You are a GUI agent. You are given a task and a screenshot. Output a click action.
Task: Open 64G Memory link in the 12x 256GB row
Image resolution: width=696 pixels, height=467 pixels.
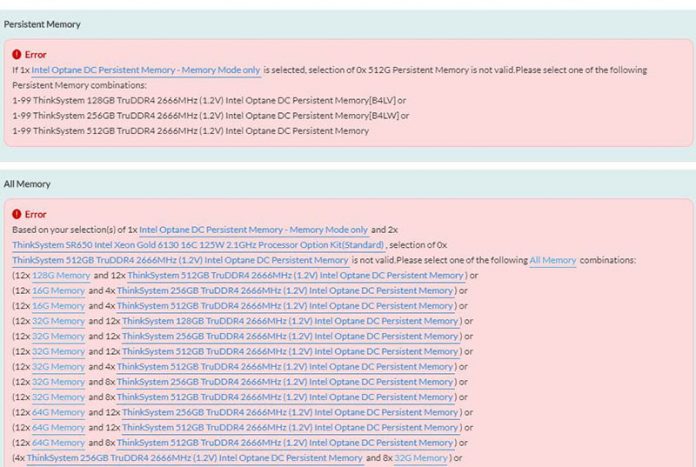(x=58, y=412)
